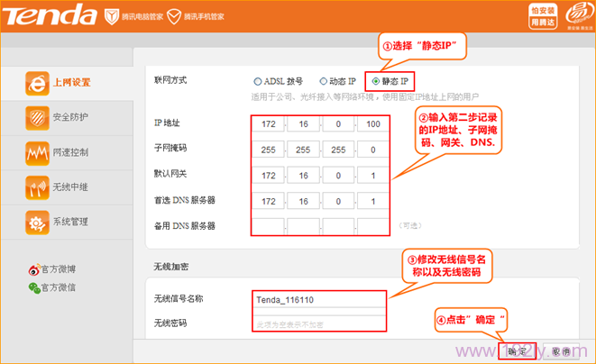Screen dimensions: 596x364
Task: Click the 官方微博 Weibo icon
Action: (34, 269)
